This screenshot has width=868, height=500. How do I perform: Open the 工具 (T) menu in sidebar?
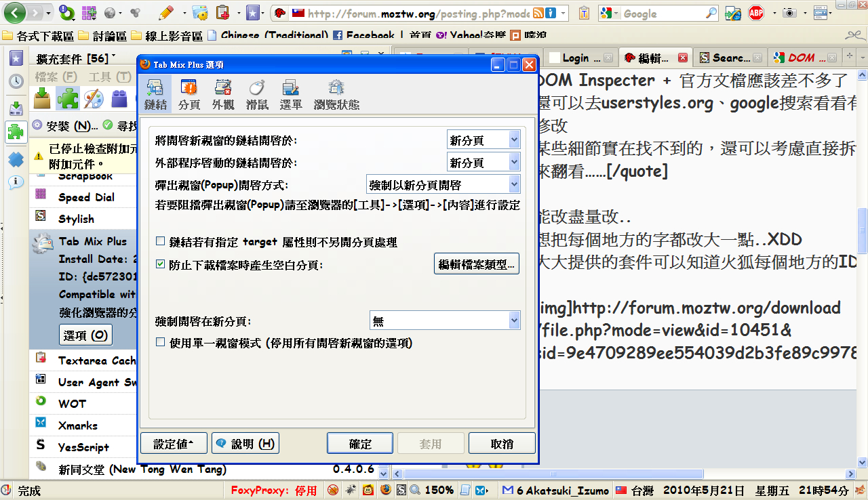pos(110,77)
